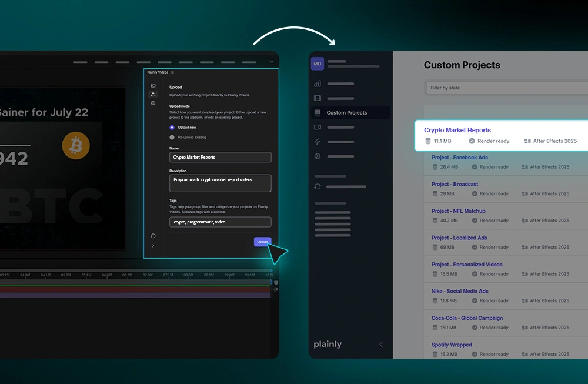Click the 29 MB size text
Viewport: 588px width, 384px height.
[447, 194]
